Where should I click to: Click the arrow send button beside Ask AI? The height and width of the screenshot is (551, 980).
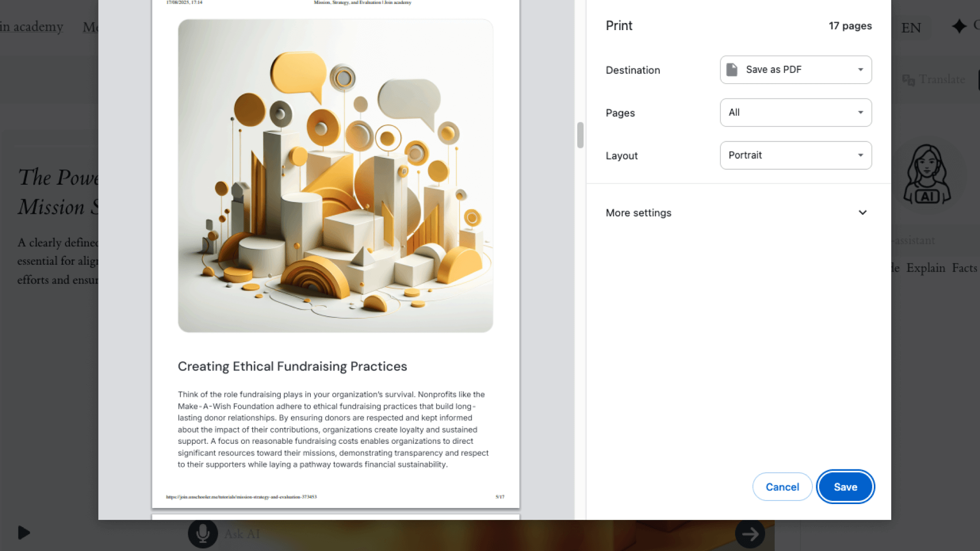[x=750, y=534]
